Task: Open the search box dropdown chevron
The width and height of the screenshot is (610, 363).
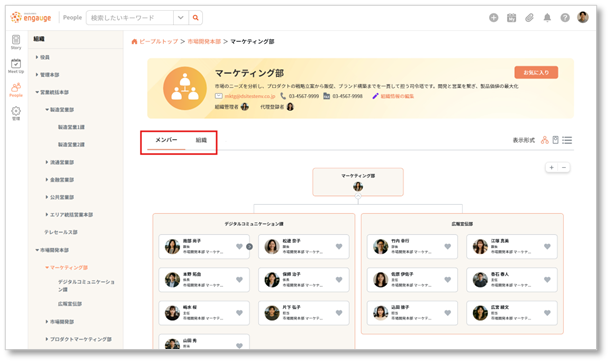Action: coord(181,18)
